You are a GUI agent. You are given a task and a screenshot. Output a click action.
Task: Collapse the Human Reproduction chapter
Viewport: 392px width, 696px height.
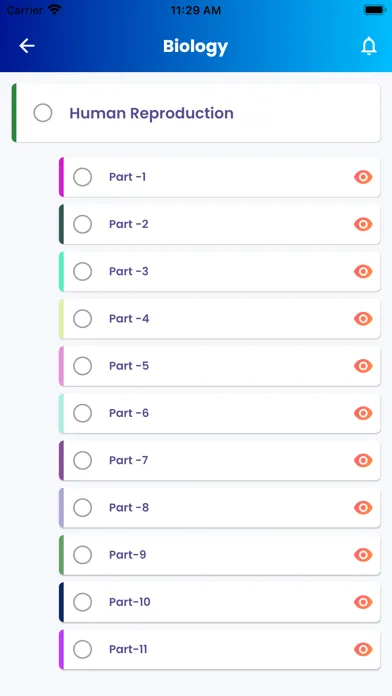pyautogui.click(x=196, y=113)
